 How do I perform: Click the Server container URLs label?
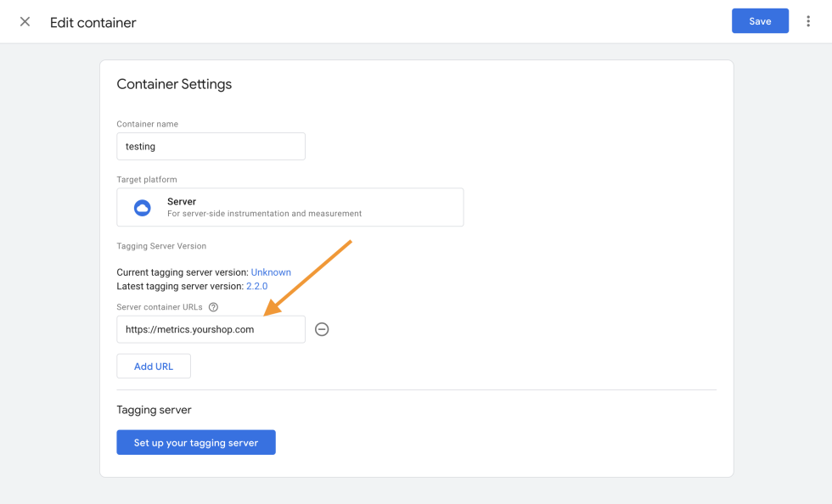[x=160, y=307]
